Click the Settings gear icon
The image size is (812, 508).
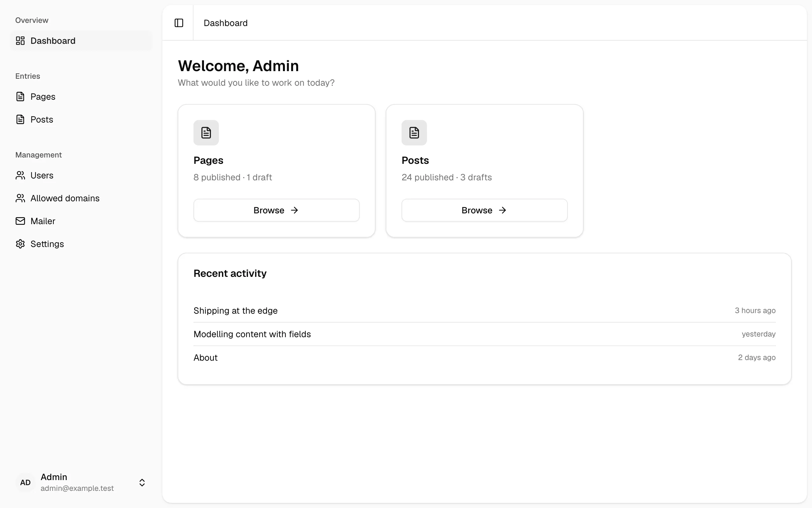21,244
